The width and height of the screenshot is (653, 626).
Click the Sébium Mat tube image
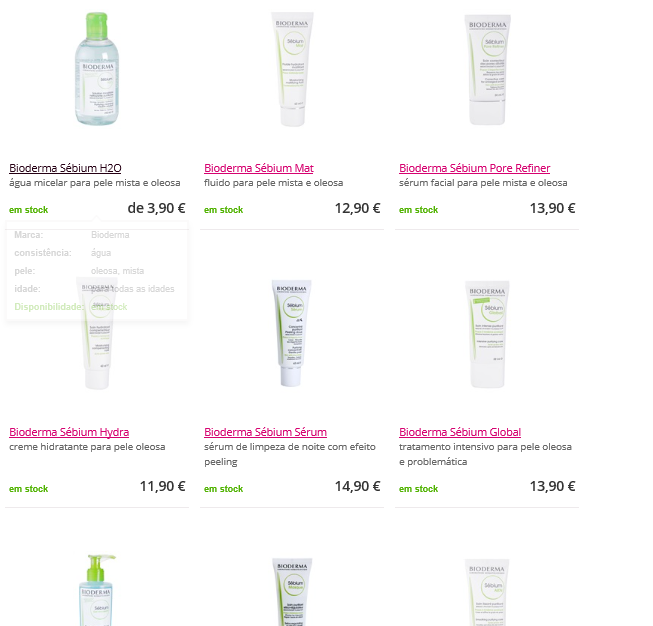(x=292, y=69)
